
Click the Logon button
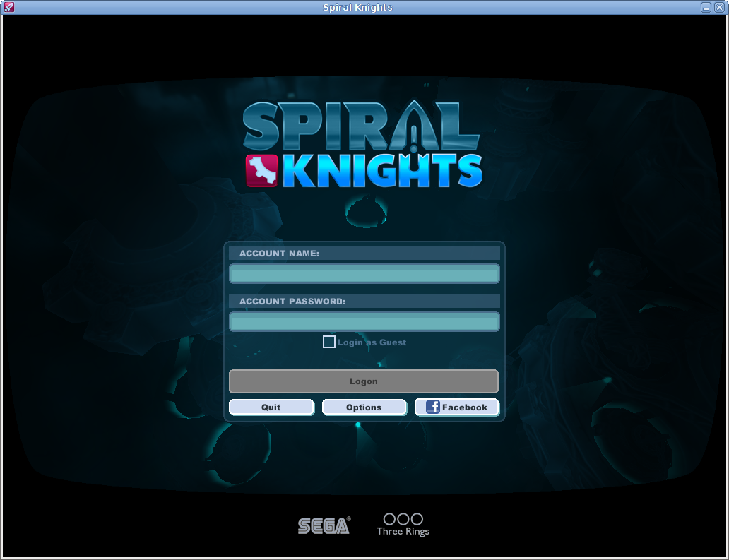pyautogui.click(x=364, y=381)
